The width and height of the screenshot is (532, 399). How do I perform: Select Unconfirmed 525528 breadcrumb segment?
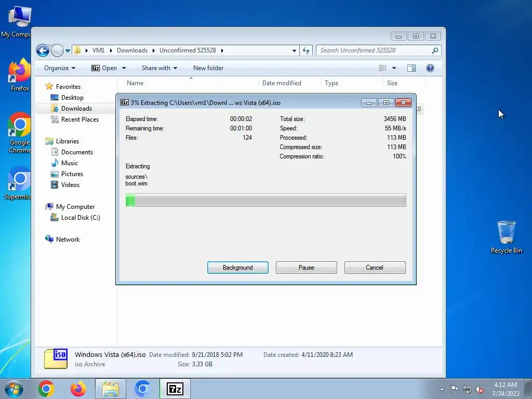188,50
